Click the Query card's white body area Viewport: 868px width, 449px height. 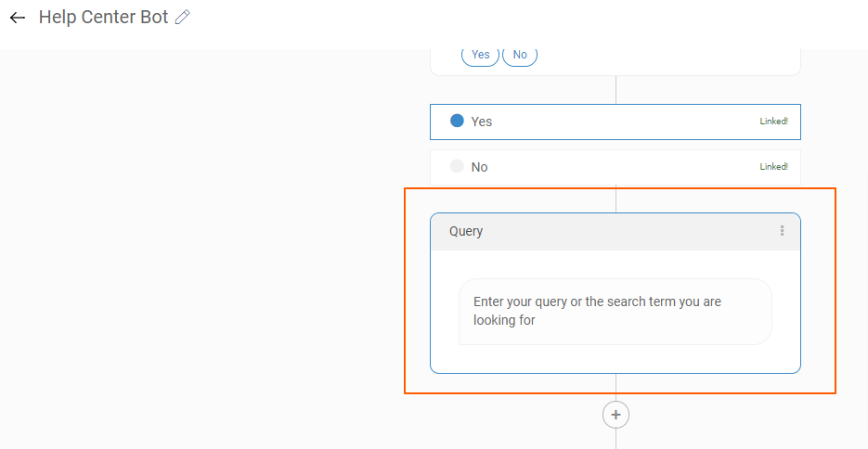615,359
